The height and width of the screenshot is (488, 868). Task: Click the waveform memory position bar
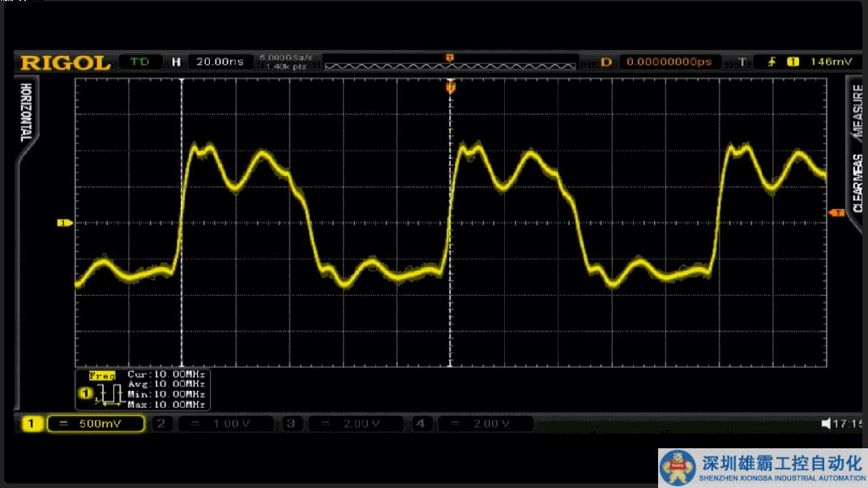[450, 64]
